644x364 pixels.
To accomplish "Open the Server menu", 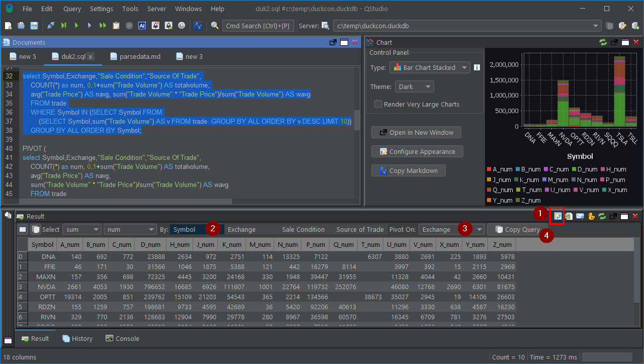I will tap(156, 9).
